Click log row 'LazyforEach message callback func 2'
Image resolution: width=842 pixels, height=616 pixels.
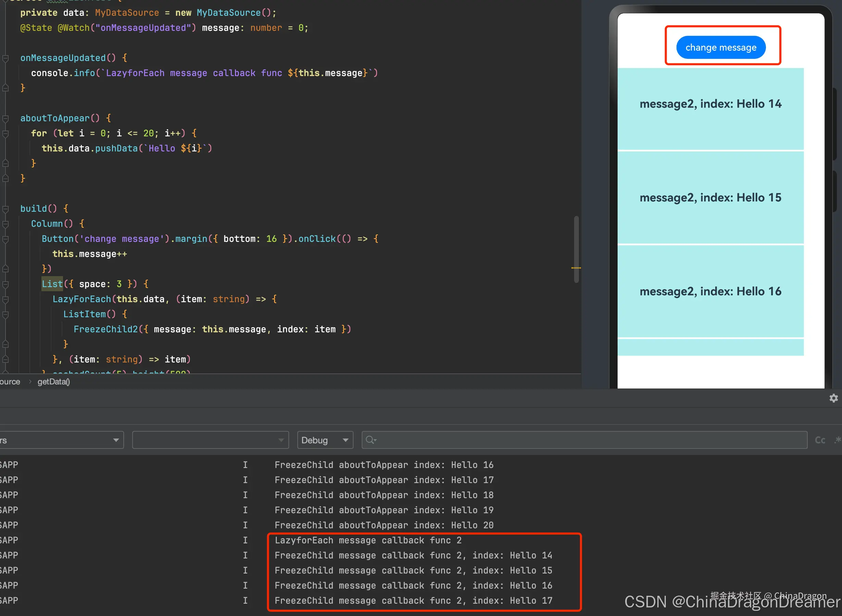click(368, 540)
